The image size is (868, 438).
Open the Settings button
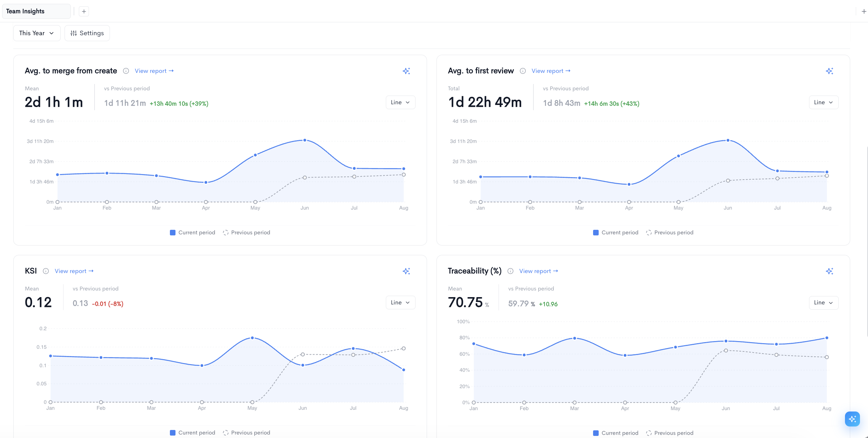[87, 33]
